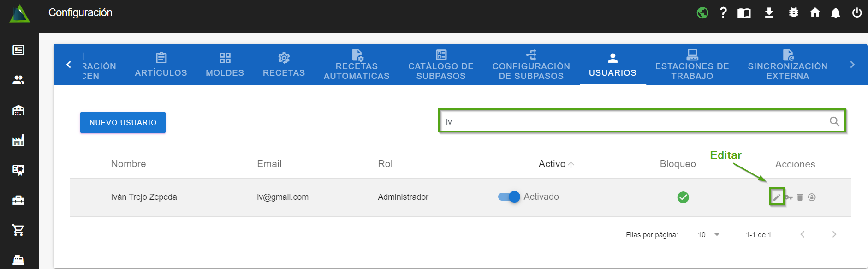
Task: Open the manual book icon in the header
Action: [x=744, y=13]
